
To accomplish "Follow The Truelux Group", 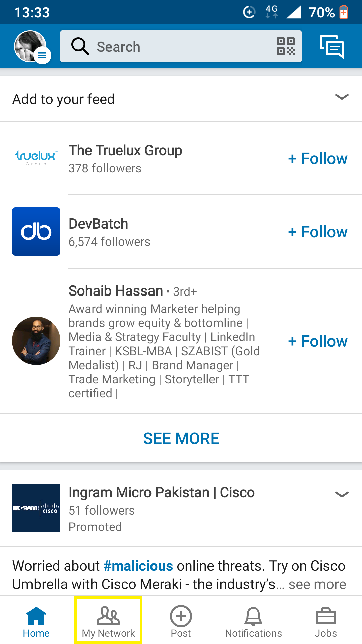I will 317,158.
